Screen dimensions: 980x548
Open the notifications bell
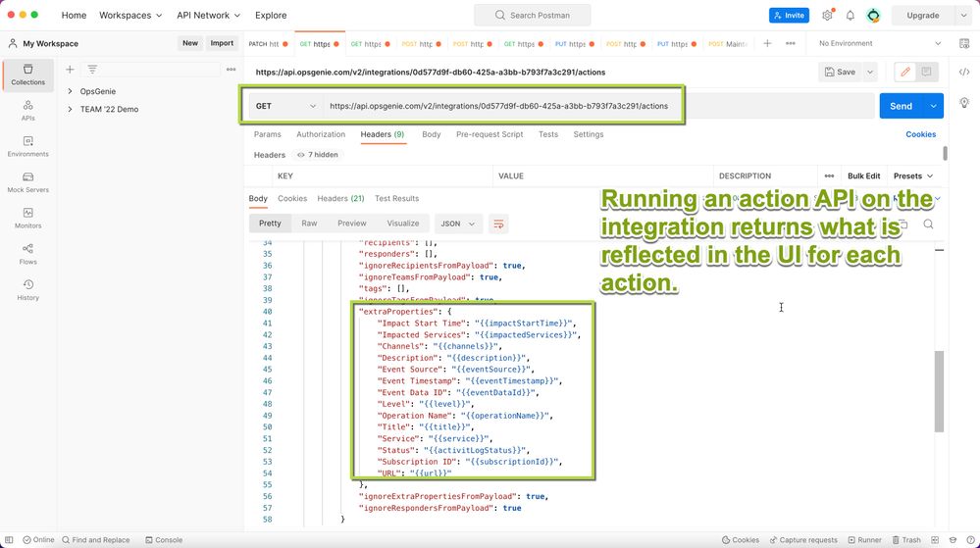coord(850,15)
